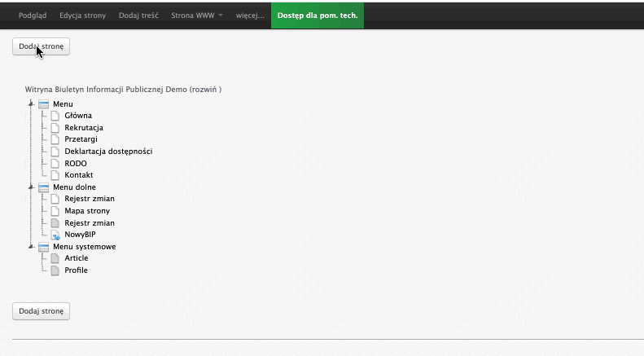Image resolution: width=644 pixels, height=356 pixels.
Task: Click the link-page icon next to NowyBIP
Action: [x=55, y=235]
